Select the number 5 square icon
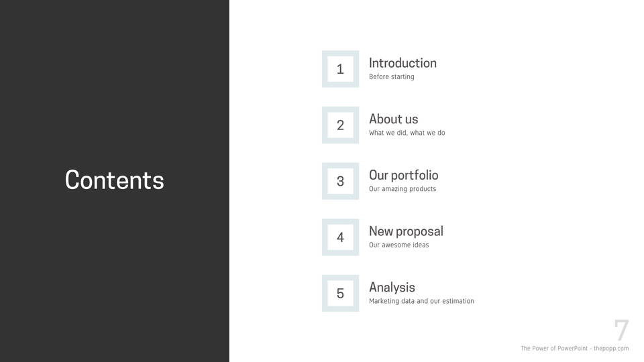The image size is (644, 362). click(x=340, y=294)
